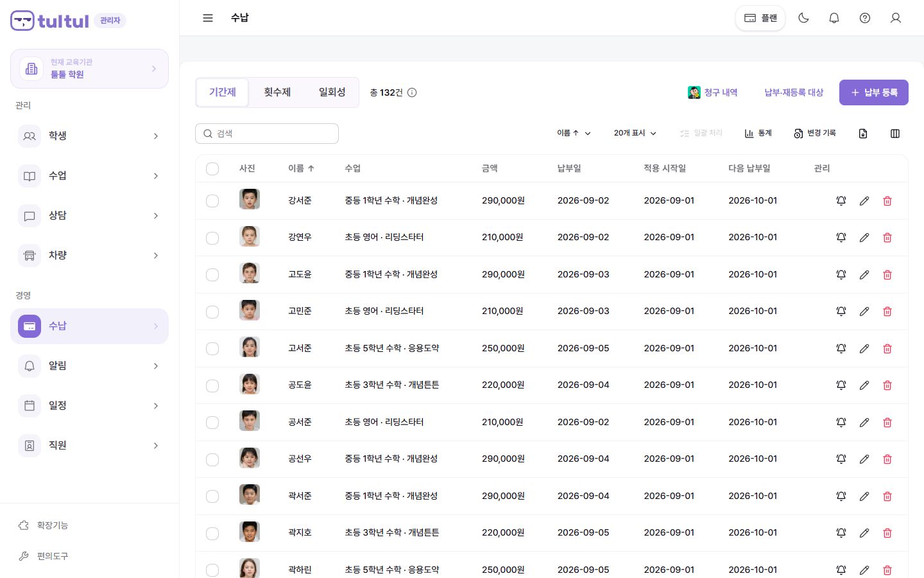Expand the 수업 sidebar menu
This screenshot has height=578, width=924.
pos(89,176)
